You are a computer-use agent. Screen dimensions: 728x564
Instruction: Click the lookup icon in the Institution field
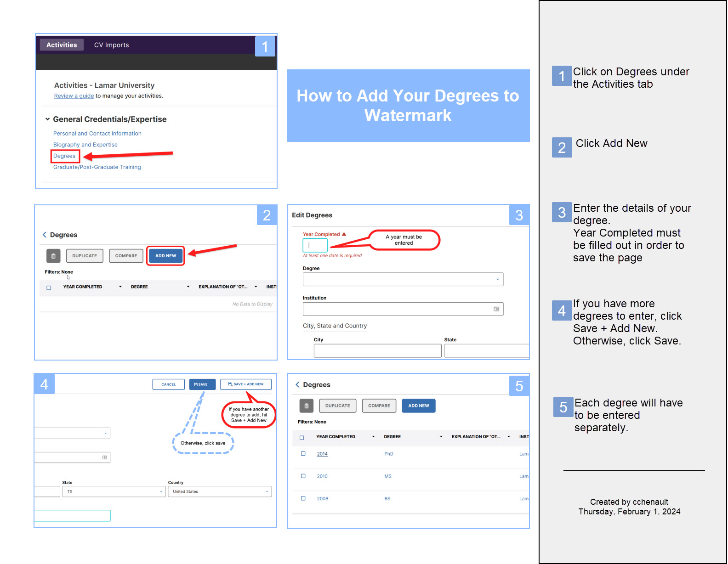(x=496, y=309)
